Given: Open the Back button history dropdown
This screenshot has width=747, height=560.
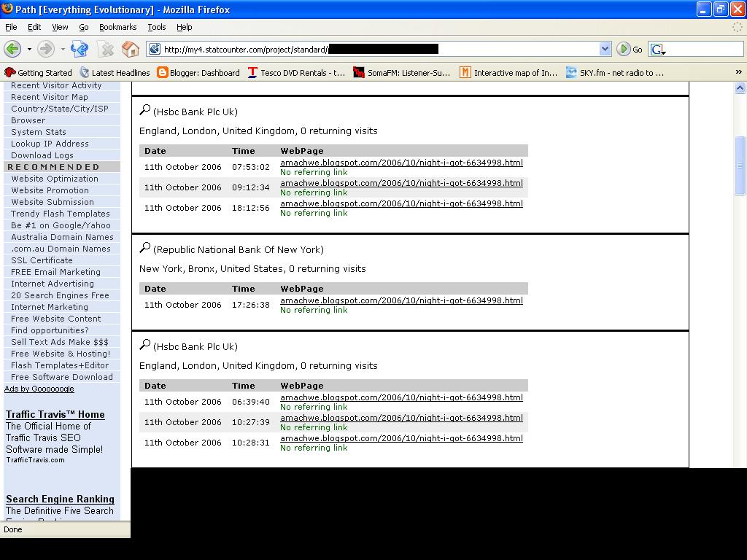Looking at the screenshot, I should pyautogui.click(x=29, y=49).
